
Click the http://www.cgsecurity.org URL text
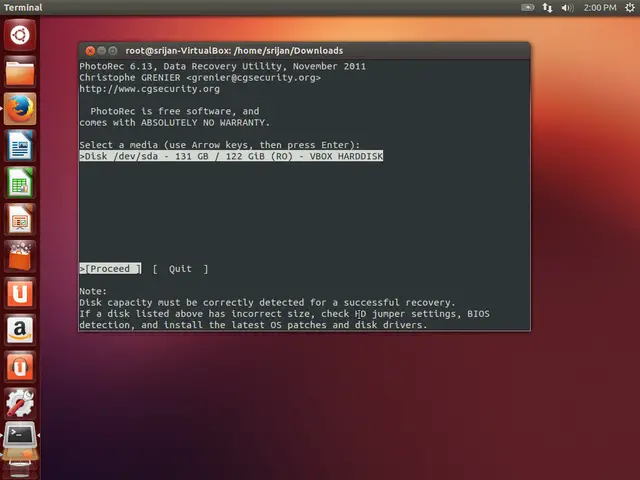click(x=149, y=89)
